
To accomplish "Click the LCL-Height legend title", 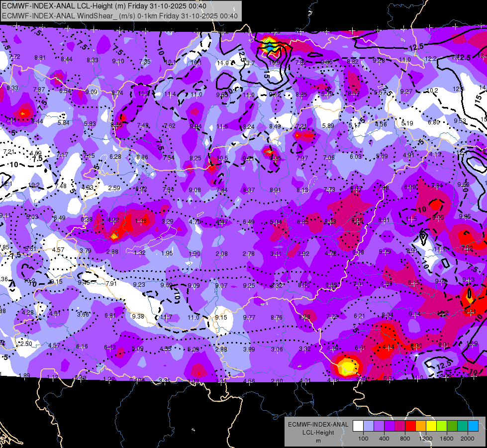I will pyautogui.click(x=318, y=433).
